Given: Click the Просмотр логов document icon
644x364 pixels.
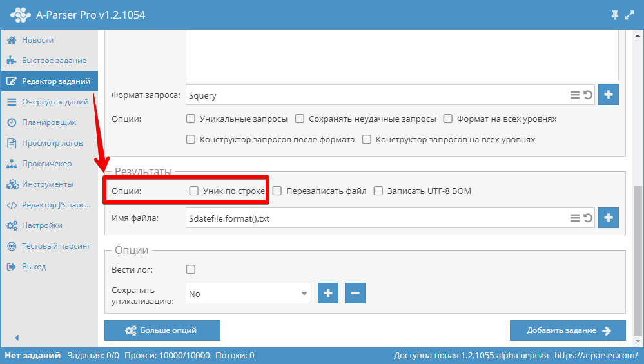Looking at the screenshot, I should pyautogui.click(x=12, y=143).
